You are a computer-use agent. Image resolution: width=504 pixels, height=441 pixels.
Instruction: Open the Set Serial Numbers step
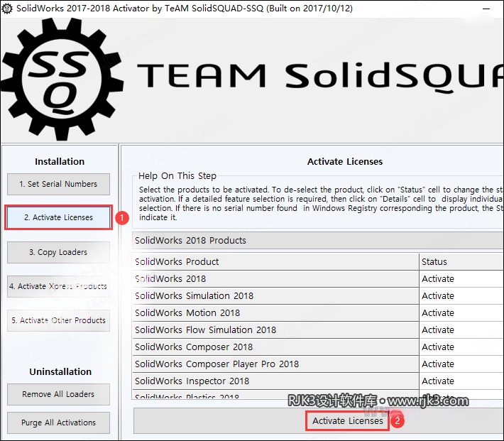[58, 184]
